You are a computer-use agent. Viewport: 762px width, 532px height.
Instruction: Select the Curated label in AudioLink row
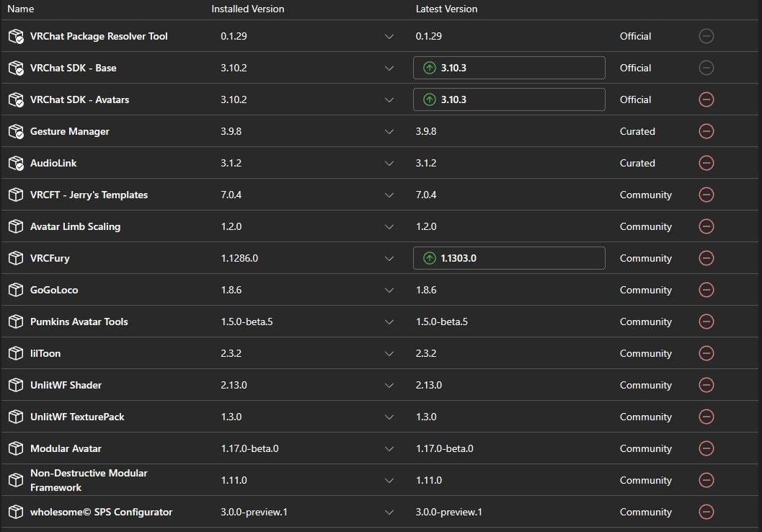pos(637,163)
